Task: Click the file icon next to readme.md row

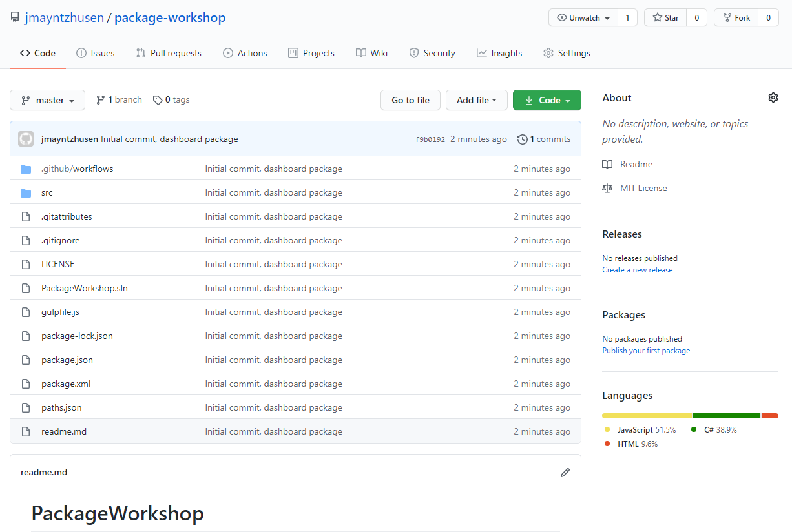Action: 26,432
